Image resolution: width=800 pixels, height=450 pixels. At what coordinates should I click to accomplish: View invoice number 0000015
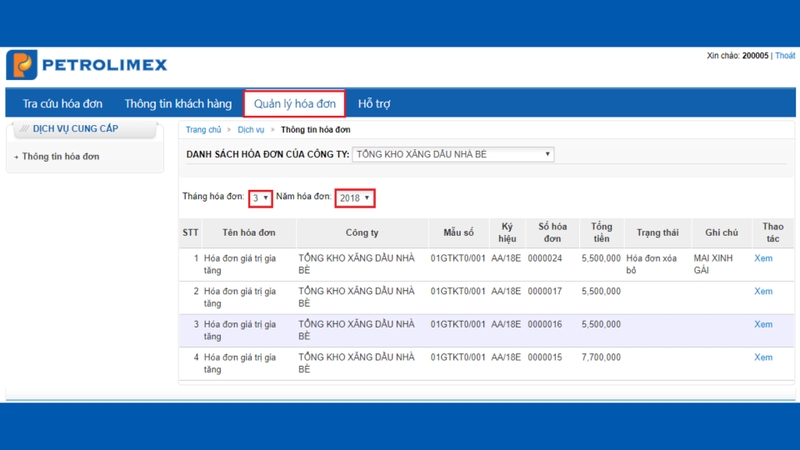click(x=763, y=357)
